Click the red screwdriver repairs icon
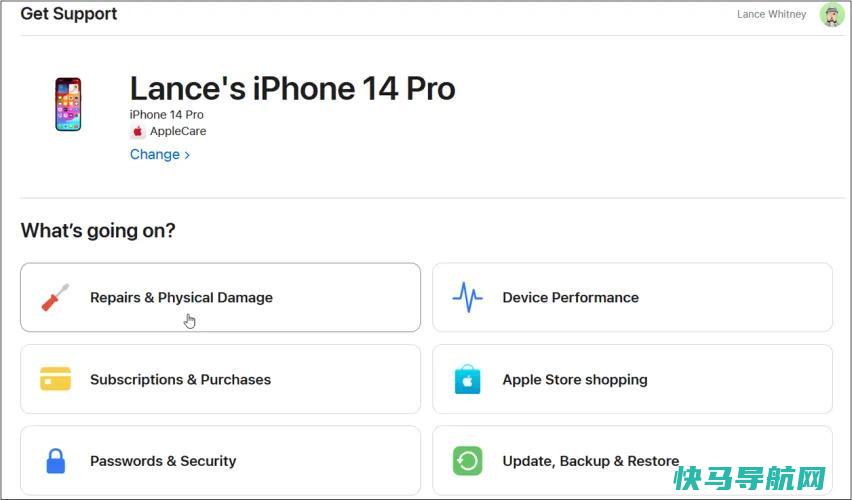The width and height of the screenshot is (852, 500). click(55, 297)
